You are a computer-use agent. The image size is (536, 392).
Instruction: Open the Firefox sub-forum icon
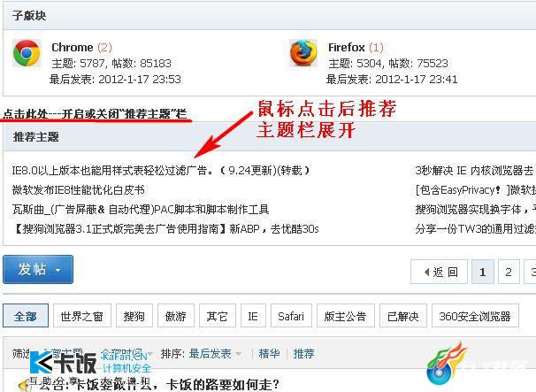point(303,53)
